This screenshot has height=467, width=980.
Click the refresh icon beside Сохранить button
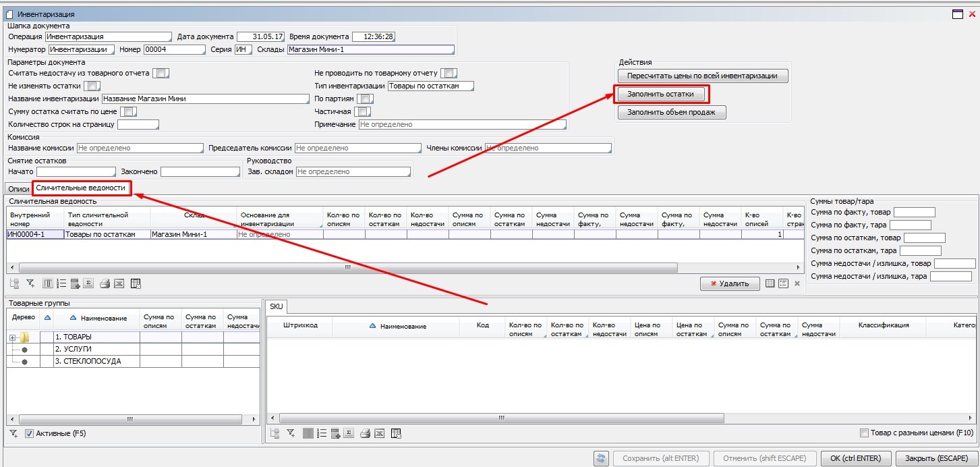pos(601,458)
